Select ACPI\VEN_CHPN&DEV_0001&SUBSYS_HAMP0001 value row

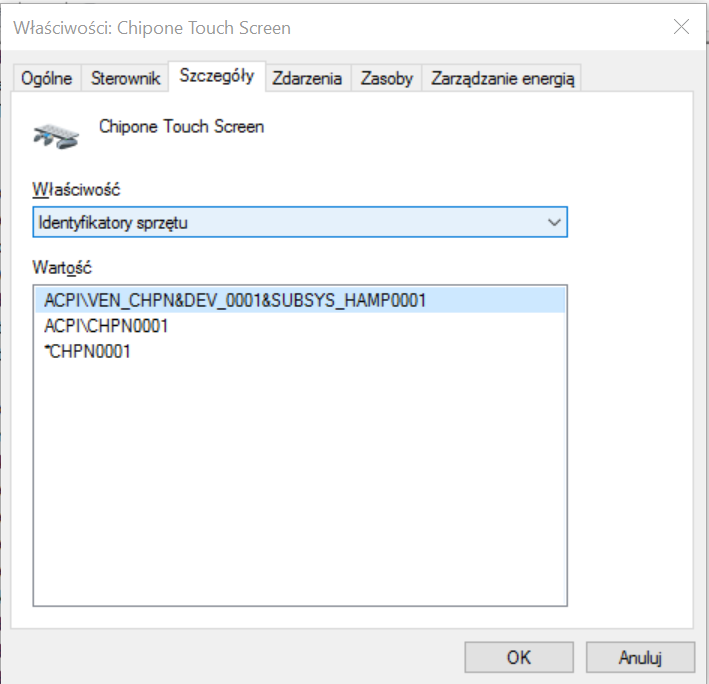pyautogui.click(x=300, y=300)
